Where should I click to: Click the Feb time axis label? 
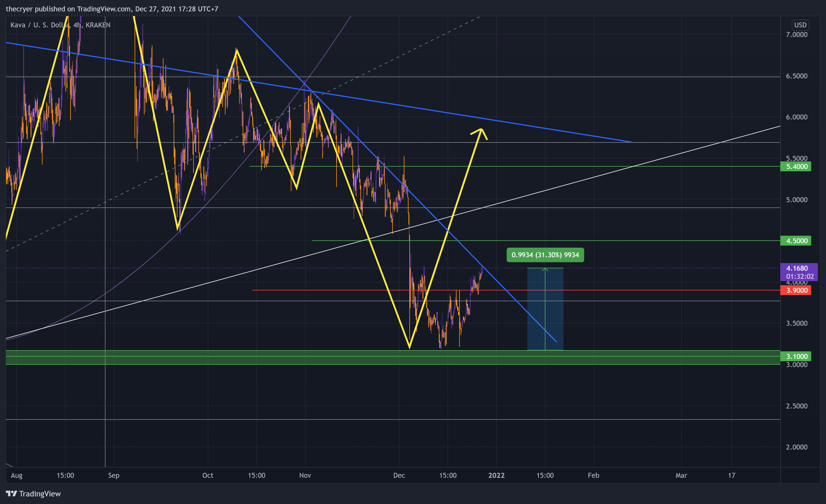[593, 475]
